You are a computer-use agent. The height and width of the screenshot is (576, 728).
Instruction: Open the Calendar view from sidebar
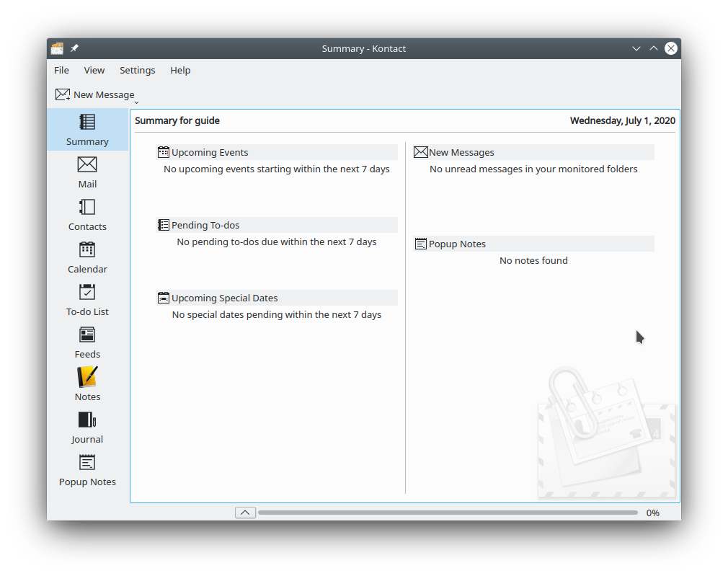tap(87, 257)
